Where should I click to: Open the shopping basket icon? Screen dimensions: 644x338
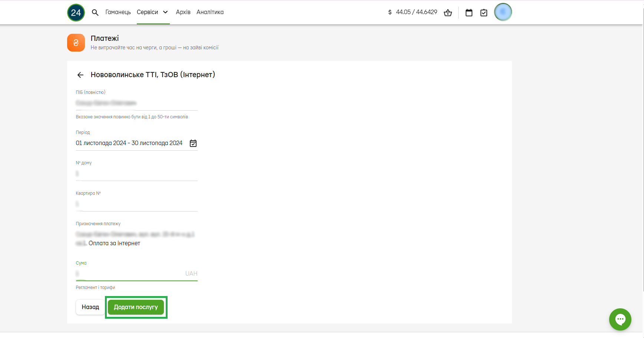(x=448, y=13)
